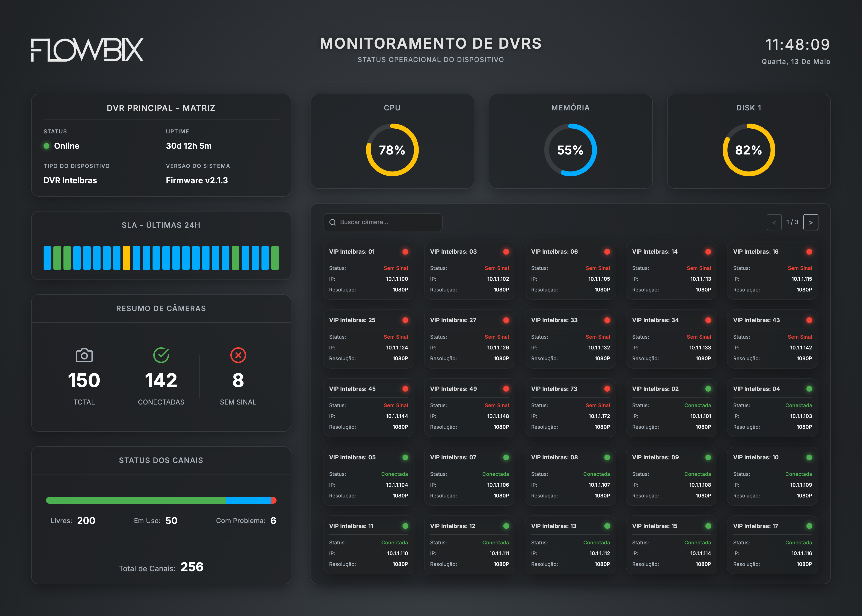This screenshot has height=616, width=862.
Task: Click red status dot on VIP Intelbras: 25
Action: 405,320
